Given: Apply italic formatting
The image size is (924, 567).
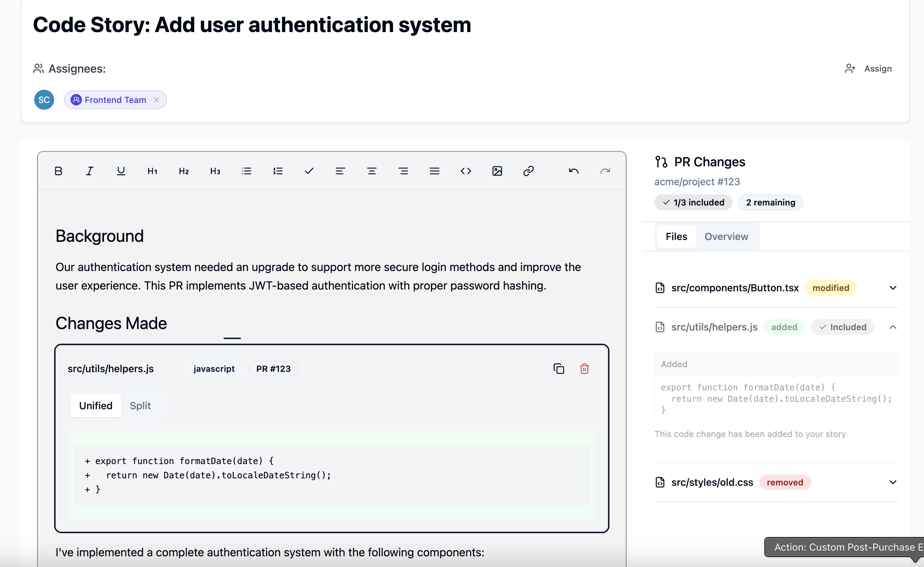Looking at the screenshot, I should [90, 171].
